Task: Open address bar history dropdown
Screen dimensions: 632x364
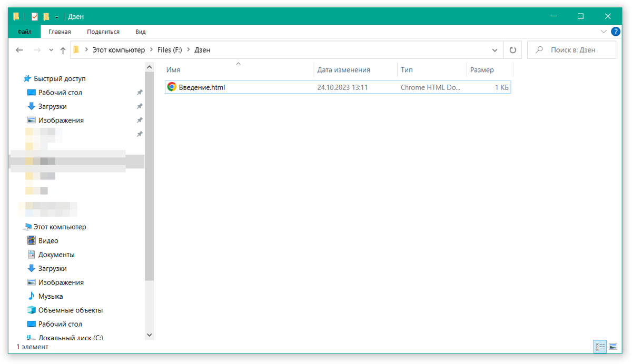Action: click(x=495, y=50)
